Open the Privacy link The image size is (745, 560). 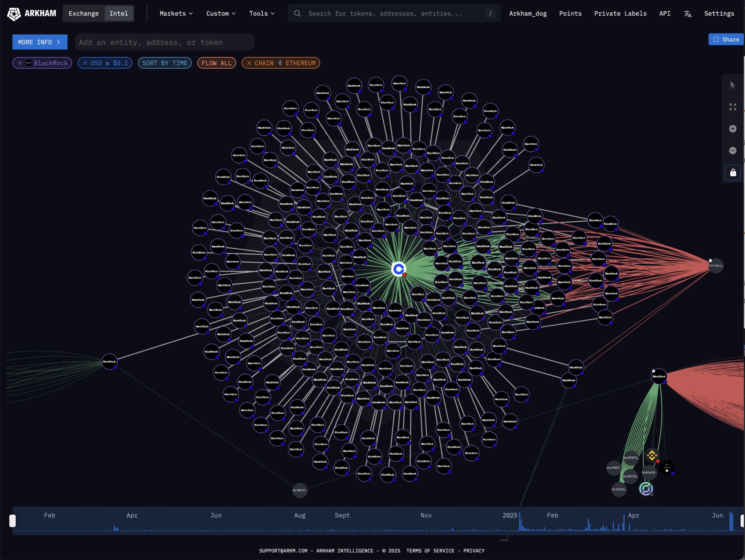(473, 551)
